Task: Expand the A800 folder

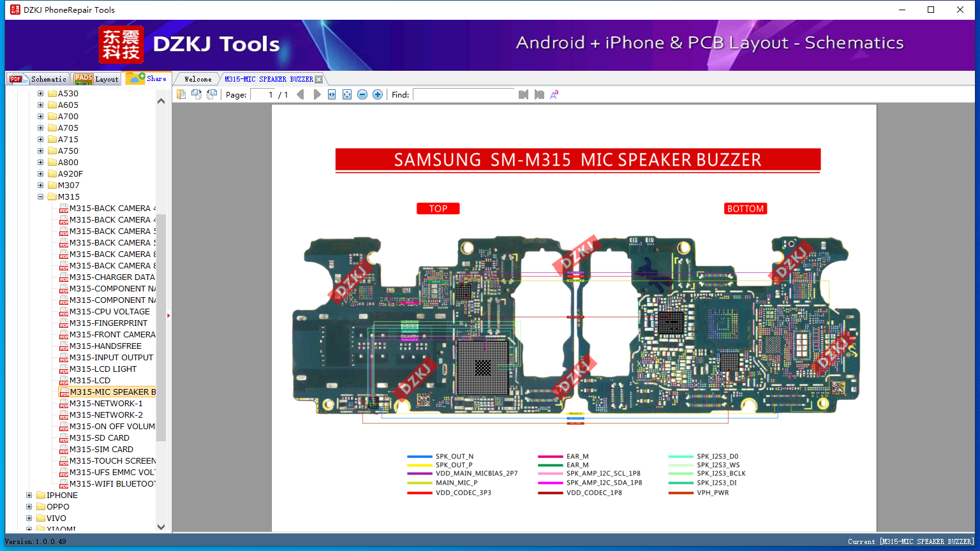Action: (x=40, y=163)
